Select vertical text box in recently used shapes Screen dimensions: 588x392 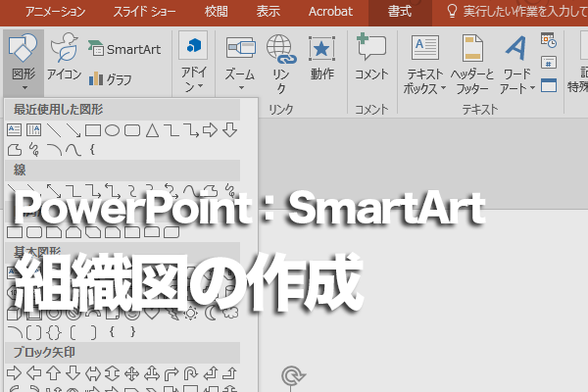[33, 130]
